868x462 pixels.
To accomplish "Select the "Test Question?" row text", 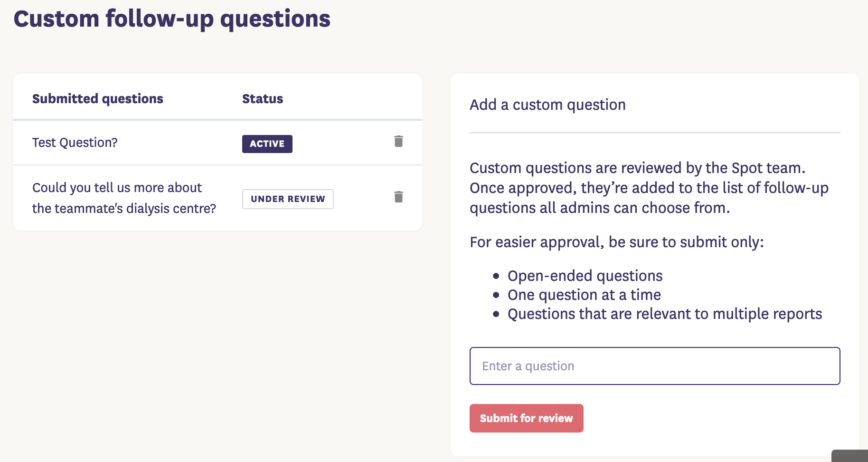I will 75,143.
